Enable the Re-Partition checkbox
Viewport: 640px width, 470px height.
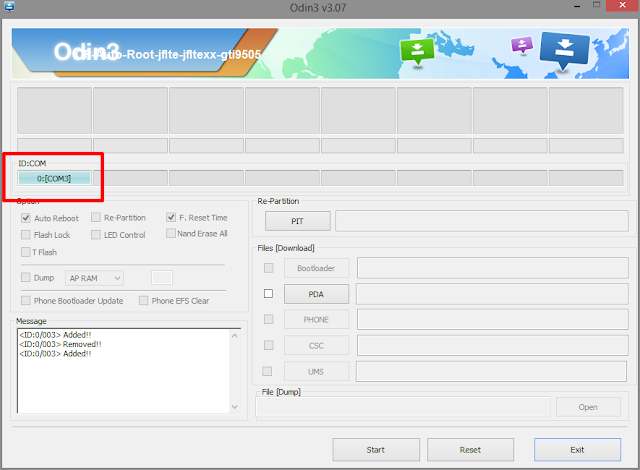[96, 217]
